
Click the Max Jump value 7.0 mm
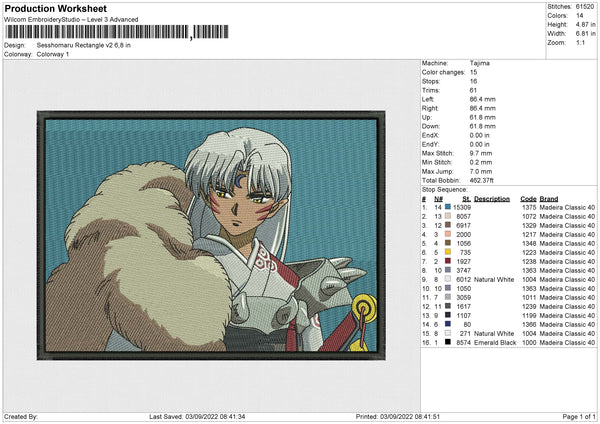point(481,171)
